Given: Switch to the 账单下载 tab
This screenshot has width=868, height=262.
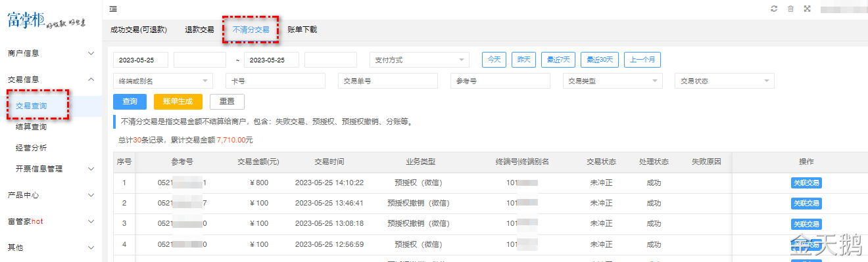Looking at the screenshot, I should [x=302, y=30].
